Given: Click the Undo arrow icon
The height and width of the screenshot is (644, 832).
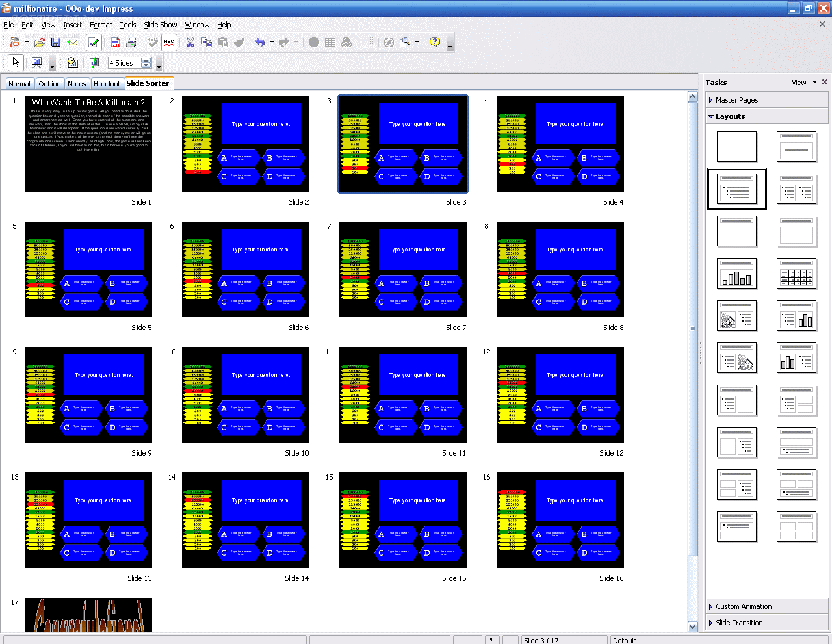Looking at the screenshot, I should pos(260,42).
